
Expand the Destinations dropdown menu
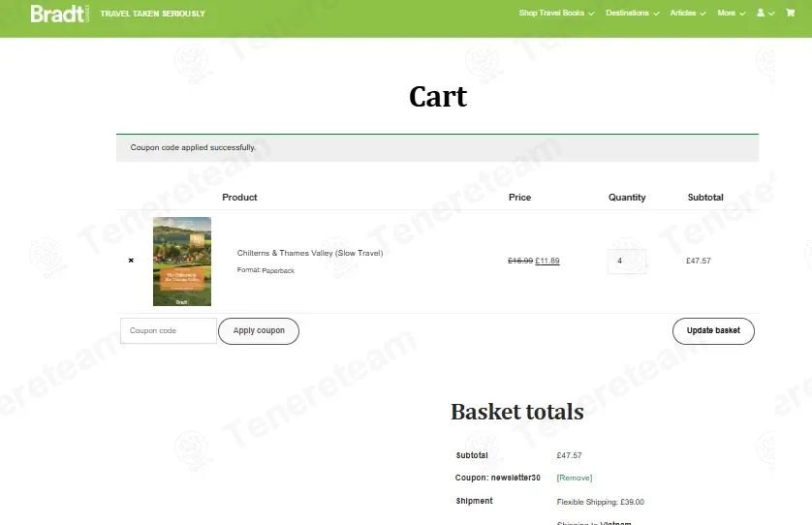tap(633, 13)
